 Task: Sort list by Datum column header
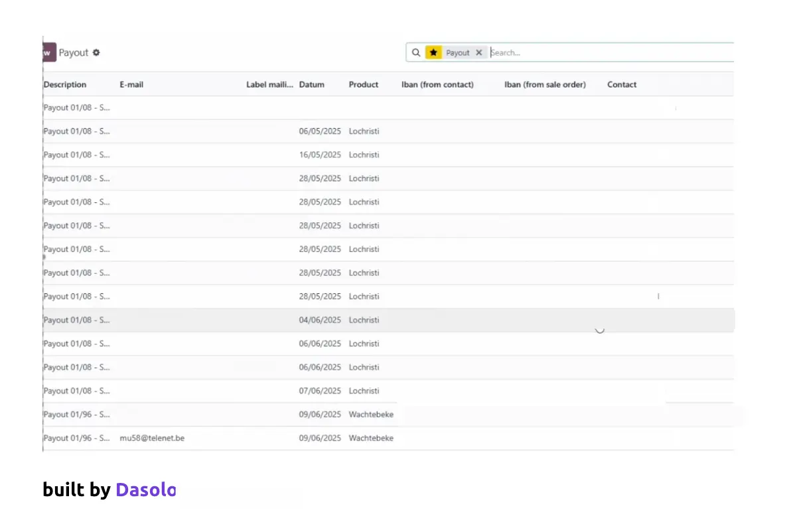pyautogui.click(x=312, y=84)
